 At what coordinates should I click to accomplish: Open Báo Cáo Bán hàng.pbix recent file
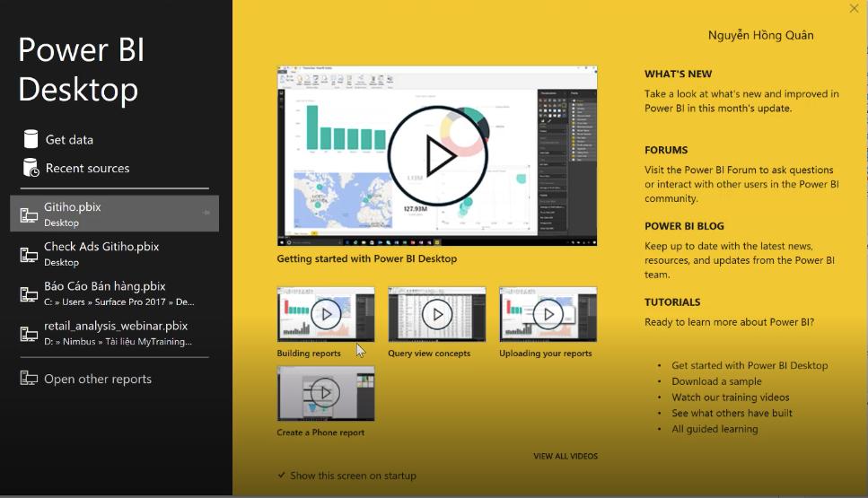[x=115, y=293]
